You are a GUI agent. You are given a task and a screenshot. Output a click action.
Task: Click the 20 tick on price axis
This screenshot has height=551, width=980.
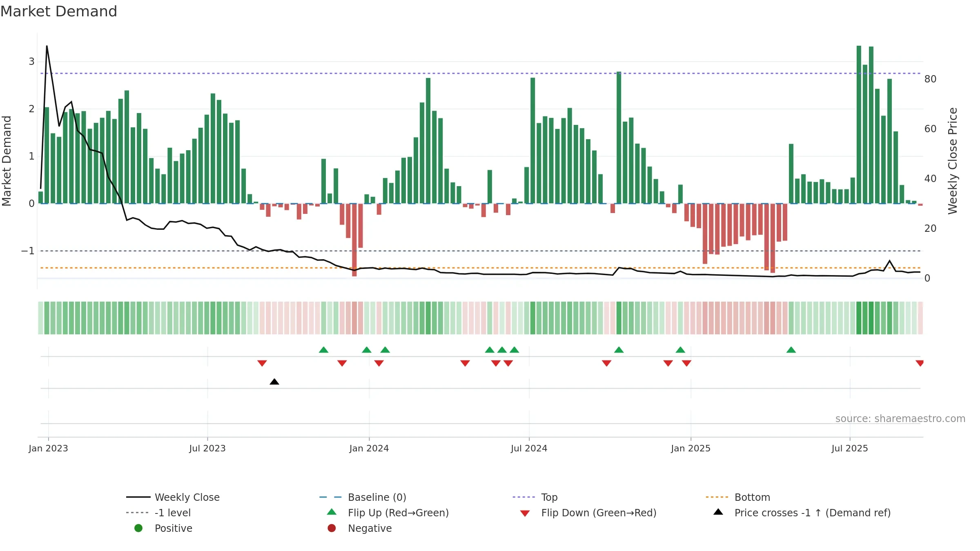tap(930, 229)
